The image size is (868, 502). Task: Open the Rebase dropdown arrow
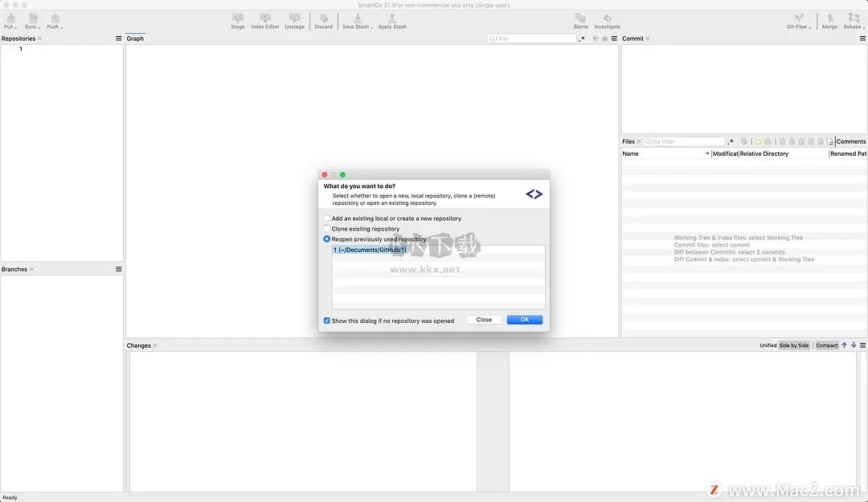point(863,27)
